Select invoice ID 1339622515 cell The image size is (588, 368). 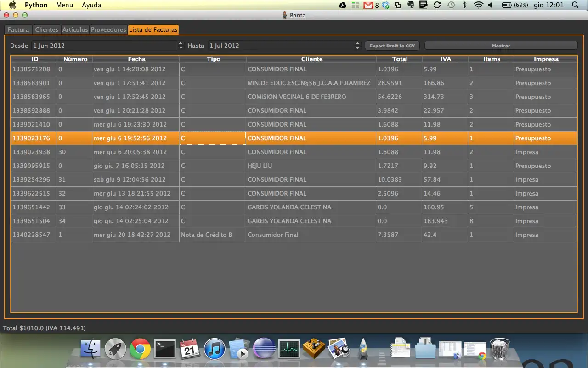(x=34, y=193)
